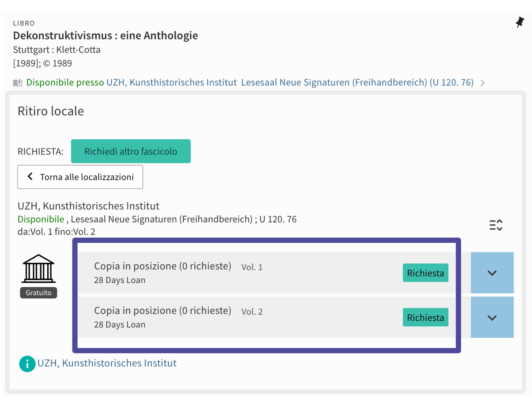Open the title Dekonstruktivismus : eine Anthologie

106,35
